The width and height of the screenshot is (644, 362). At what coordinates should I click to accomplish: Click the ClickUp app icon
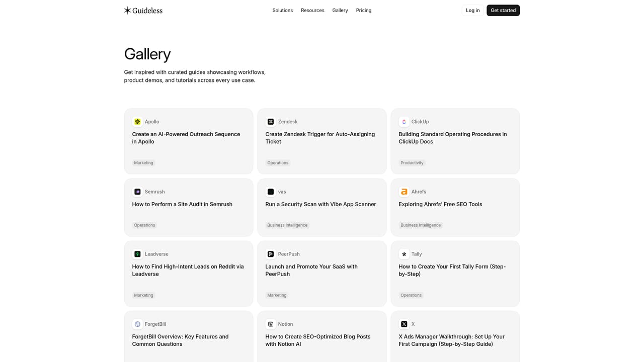click(x=404, y=122)
